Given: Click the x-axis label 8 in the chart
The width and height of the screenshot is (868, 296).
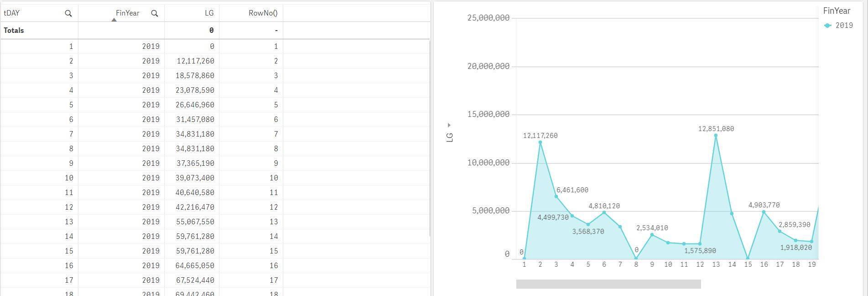Looking at the screenshot, I should click(x=636, y=264).
